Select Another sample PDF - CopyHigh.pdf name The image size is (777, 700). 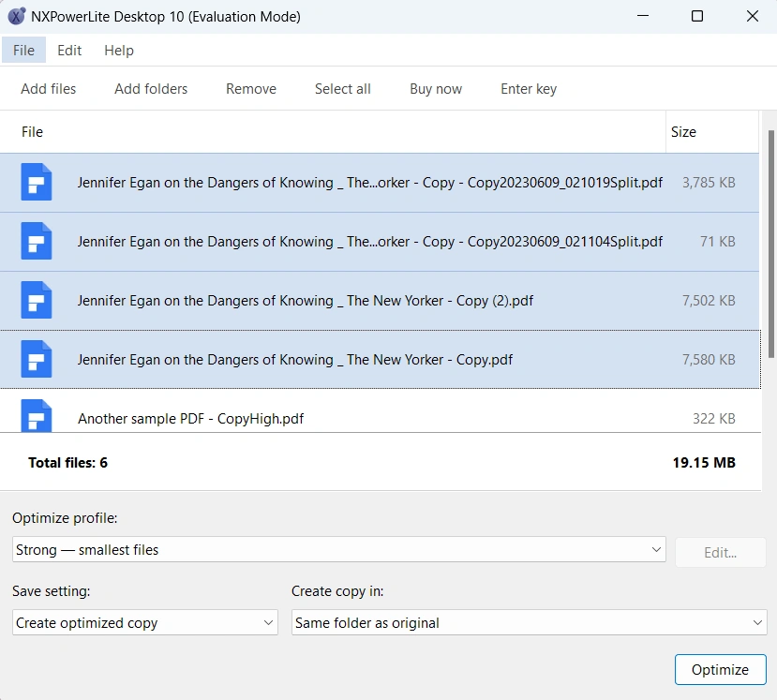191,419
